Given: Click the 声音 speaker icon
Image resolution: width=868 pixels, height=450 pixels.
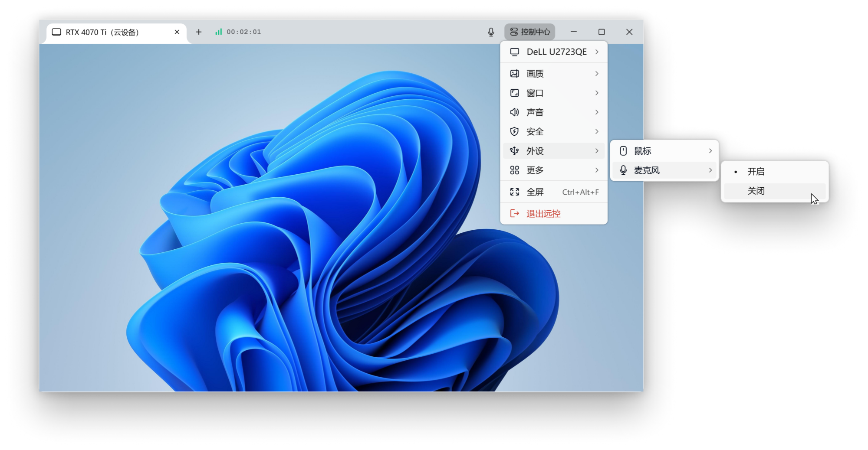Looking at the screenshot, I should (x=514, y=112).
